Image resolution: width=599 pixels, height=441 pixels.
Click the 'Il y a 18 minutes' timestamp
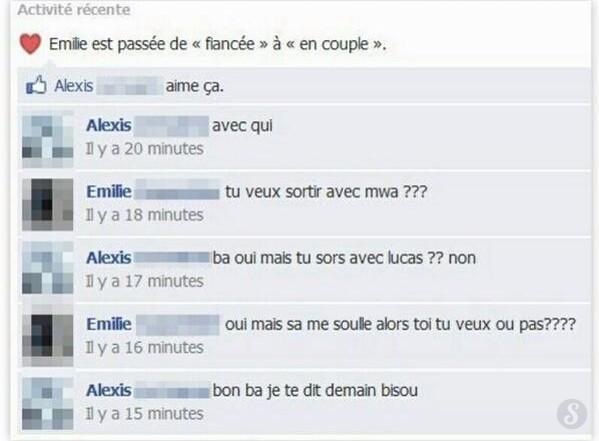(x=144, y=215)
